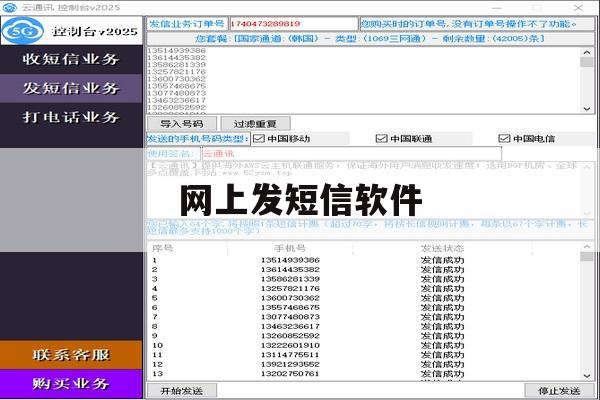The image size is (600, 400).
Task: Click the 购买业务 button
Action: [x=71, y=384]
